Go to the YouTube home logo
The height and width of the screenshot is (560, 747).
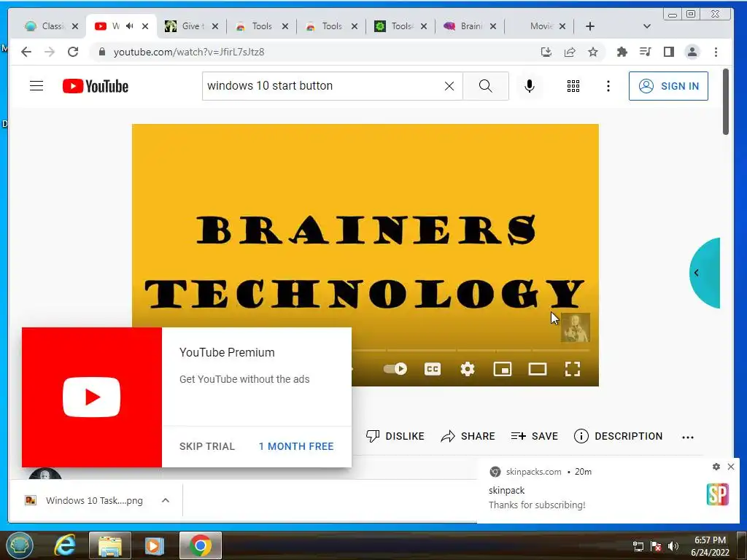pos(96,86)
